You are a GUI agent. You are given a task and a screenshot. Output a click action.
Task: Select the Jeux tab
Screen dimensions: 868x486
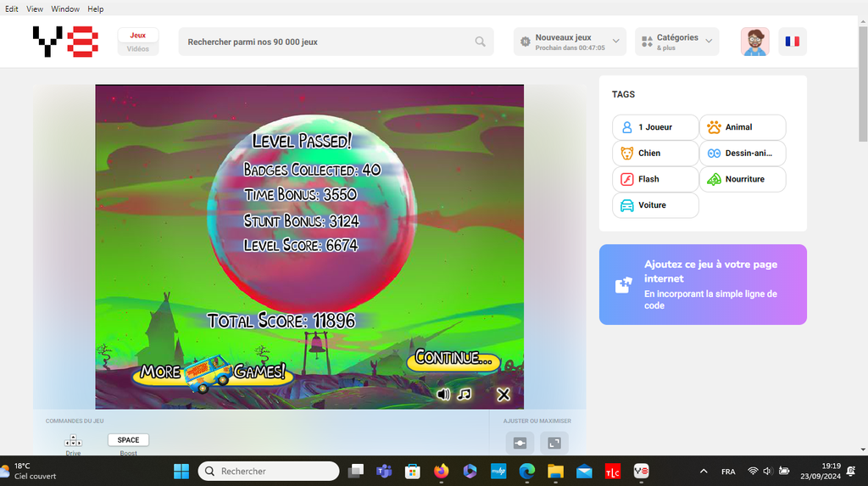point(137,35)
